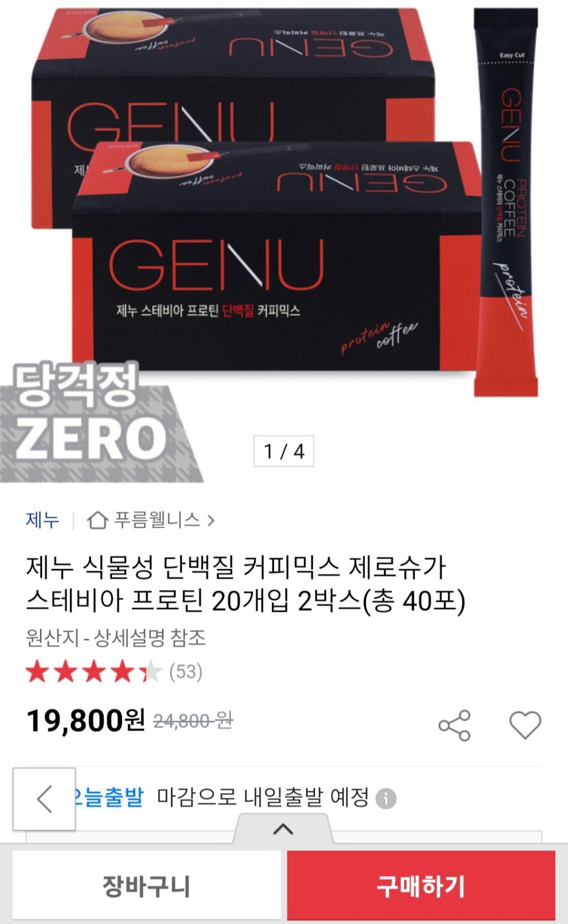
Task: Select the product title text
Action: click(246, 584)
